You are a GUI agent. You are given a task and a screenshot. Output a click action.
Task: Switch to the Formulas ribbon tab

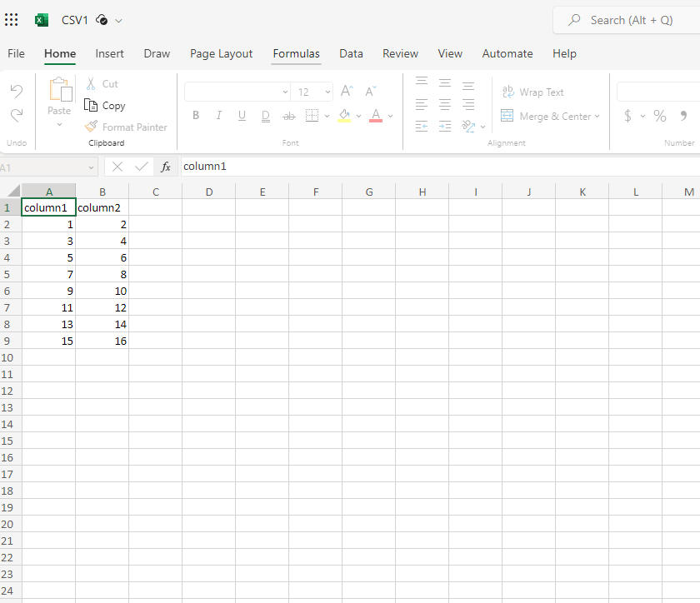(296, 53)
